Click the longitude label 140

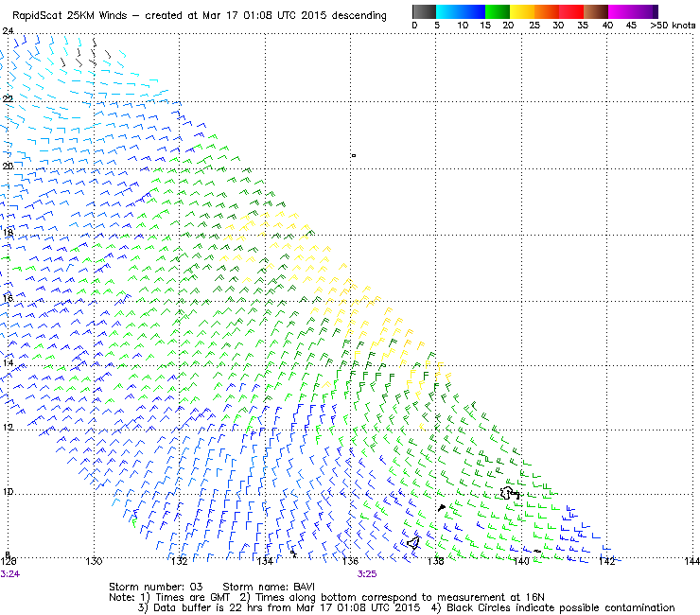pos(521,561)
